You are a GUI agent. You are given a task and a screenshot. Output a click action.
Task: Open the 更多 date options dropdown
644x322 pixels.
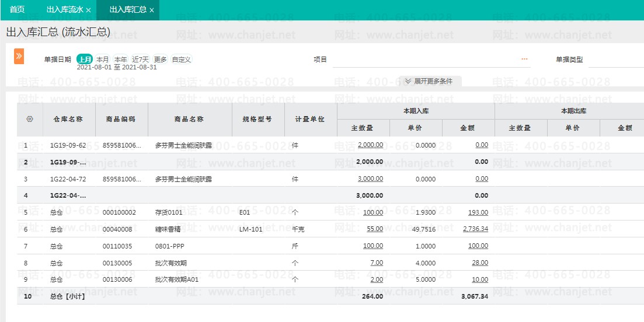click(160, 60)
